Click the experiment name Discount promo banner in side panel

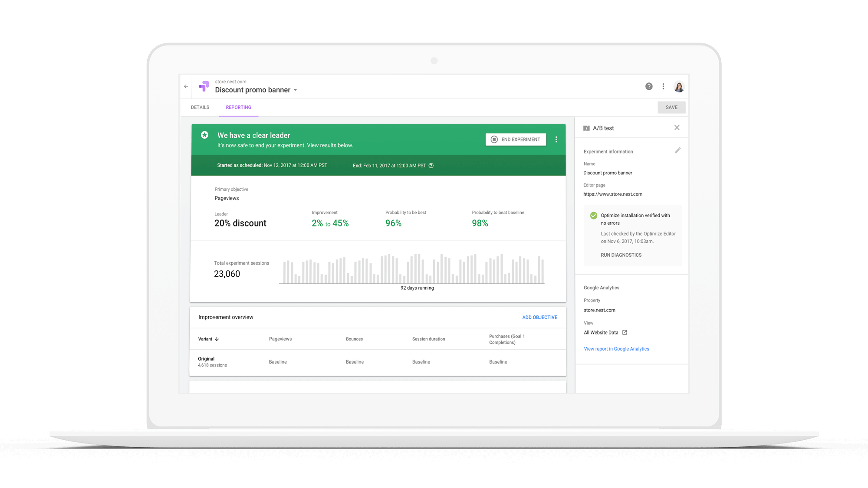tap(608, 173)
